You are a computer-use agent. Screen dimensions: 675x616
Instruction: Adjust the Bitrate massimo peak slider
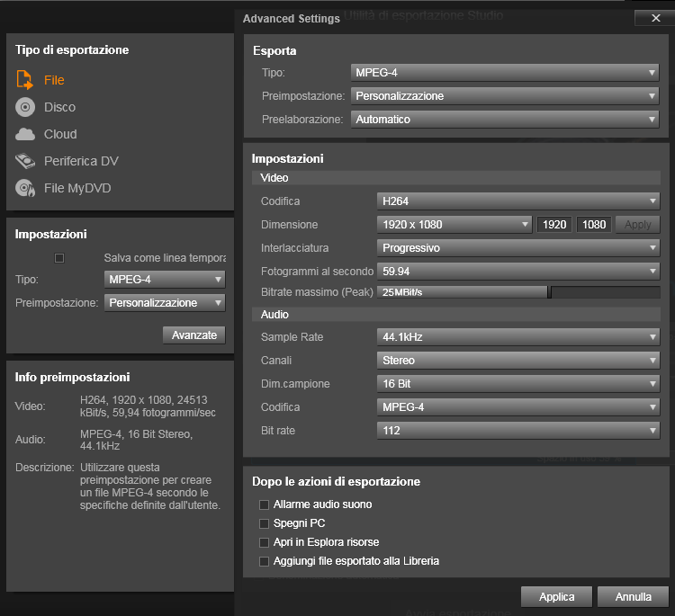point(549,292)
